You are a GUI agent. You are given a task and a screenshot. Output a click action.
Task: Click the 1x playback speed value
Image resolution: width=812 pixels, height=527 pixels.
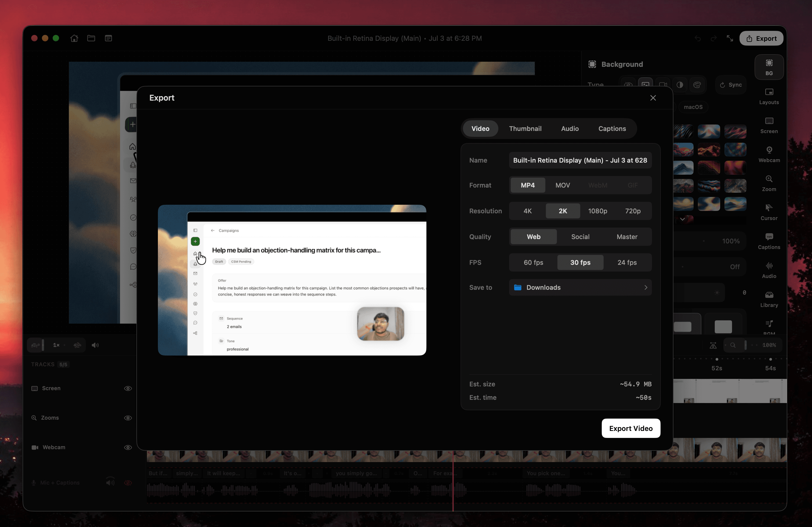56,345
